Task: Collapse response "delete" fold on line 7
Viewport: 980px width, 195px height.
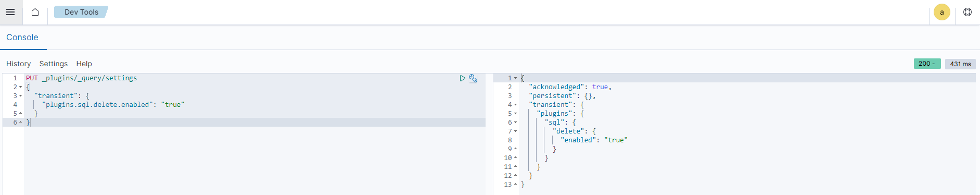Action: click(x=516, y=131)
